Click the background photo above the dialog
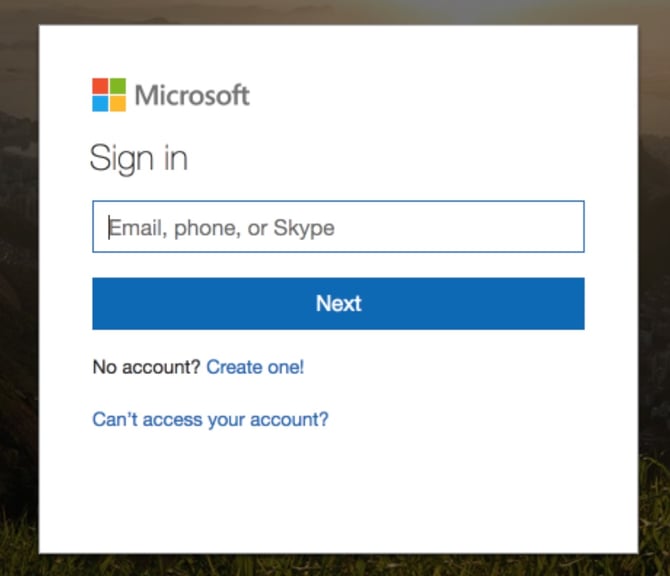This screenshot has width=670, height=576. 335,10
